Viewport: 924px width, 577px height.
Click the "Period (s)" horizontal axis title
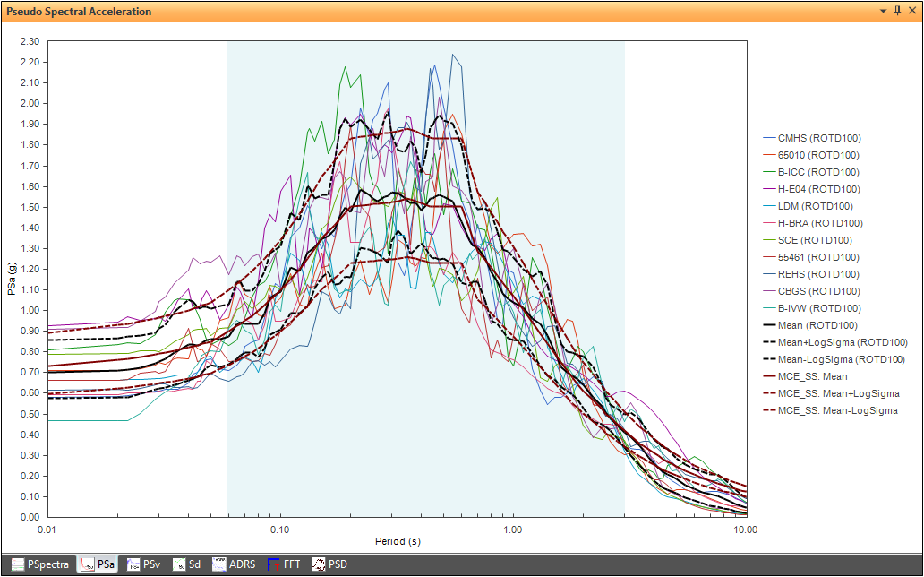[398, 542]
